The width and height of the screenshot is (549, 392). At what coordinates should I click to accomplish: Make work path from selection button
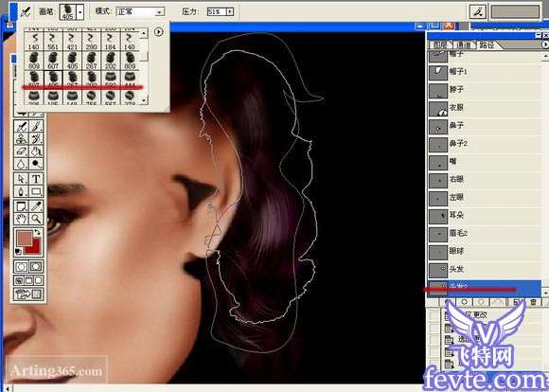click(498, 302)
